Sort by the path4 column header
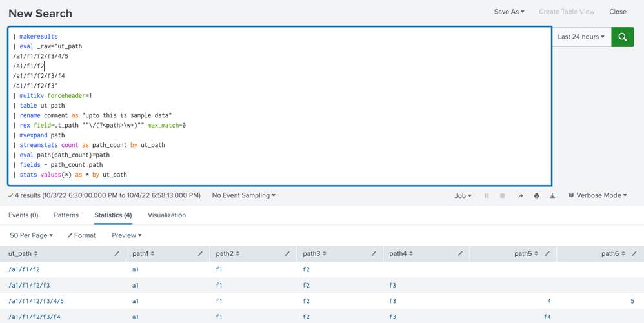Screen dimensions: 644x323 coord(401,254)
